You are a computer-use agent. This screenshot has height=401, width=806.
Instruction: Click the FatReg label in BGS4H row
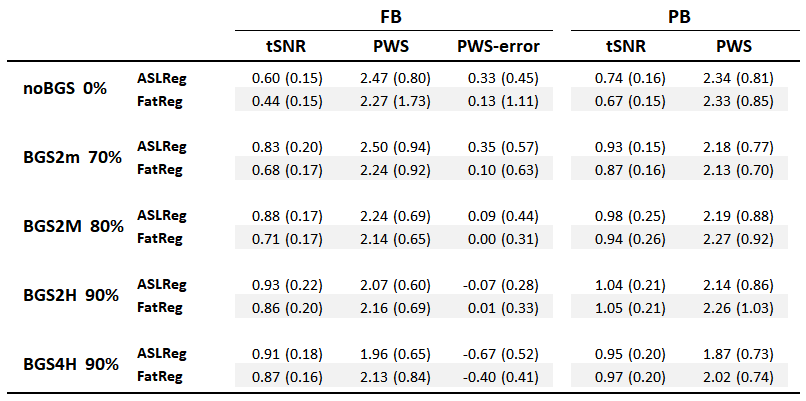[160, 375]
